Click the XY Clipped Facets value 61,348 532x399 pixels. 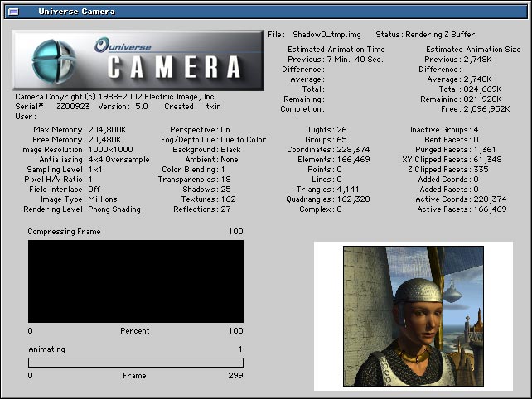tap(487, 159)
